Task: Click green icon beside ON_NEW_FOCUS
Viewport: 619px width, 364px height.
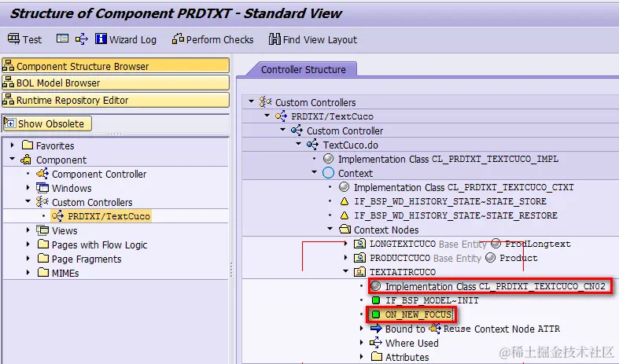Action: (376, 314)
